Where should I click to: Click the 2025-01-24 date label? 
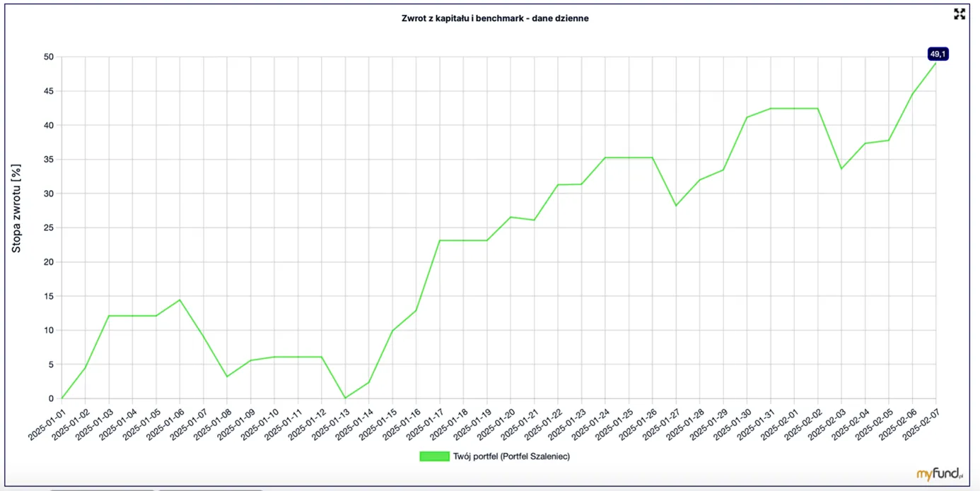590,424
